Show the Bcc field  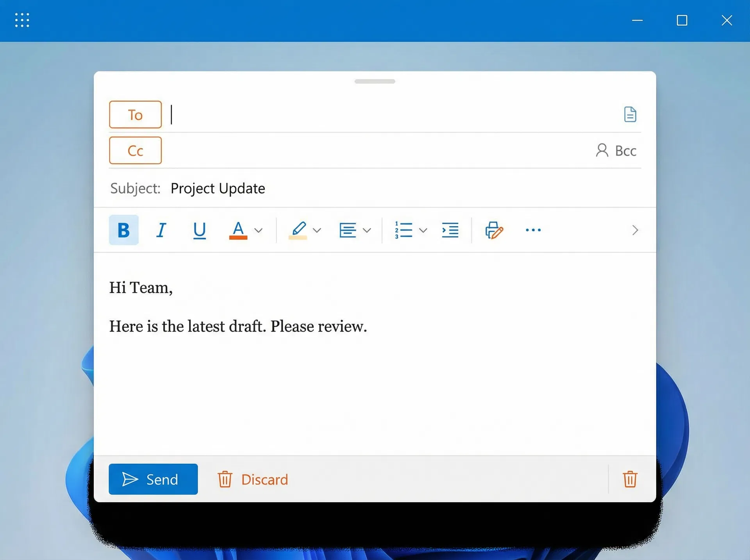tap(616, 150)
